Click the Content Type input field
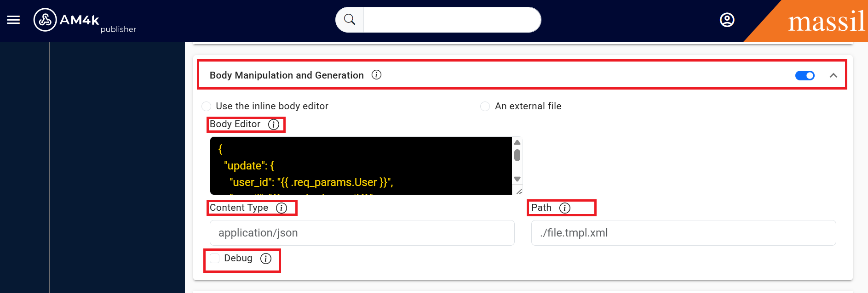 tap(362, 233)
